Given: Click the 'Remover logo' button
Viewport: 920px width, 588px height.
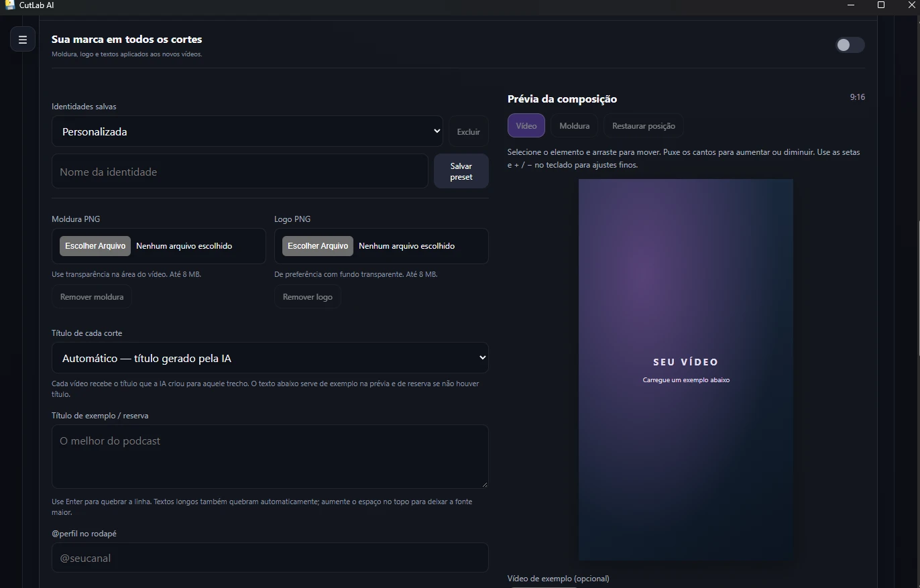Looking at the screenshot, I should click(308, 296).
